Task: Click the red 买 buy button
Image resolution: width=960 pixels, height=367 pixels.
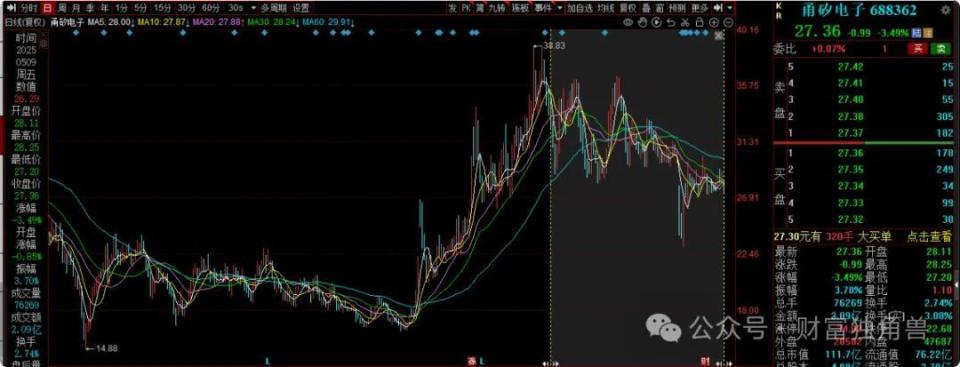Action: [917, 48]
